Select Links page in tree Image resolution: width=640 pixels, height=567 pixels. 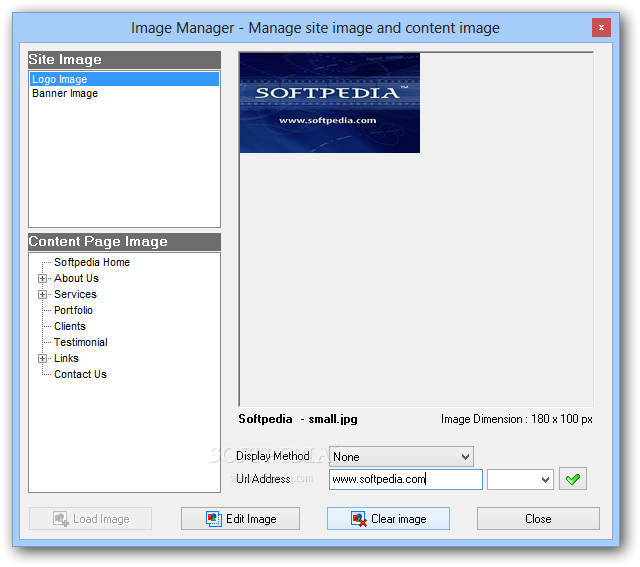pos(66,358)
